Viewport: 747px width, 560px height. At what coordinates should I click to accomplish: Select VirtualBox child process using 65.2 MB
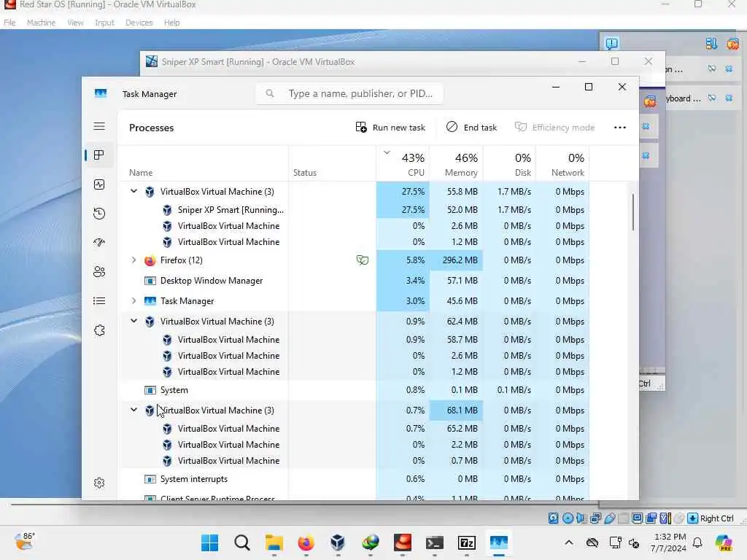pos(354,429)
